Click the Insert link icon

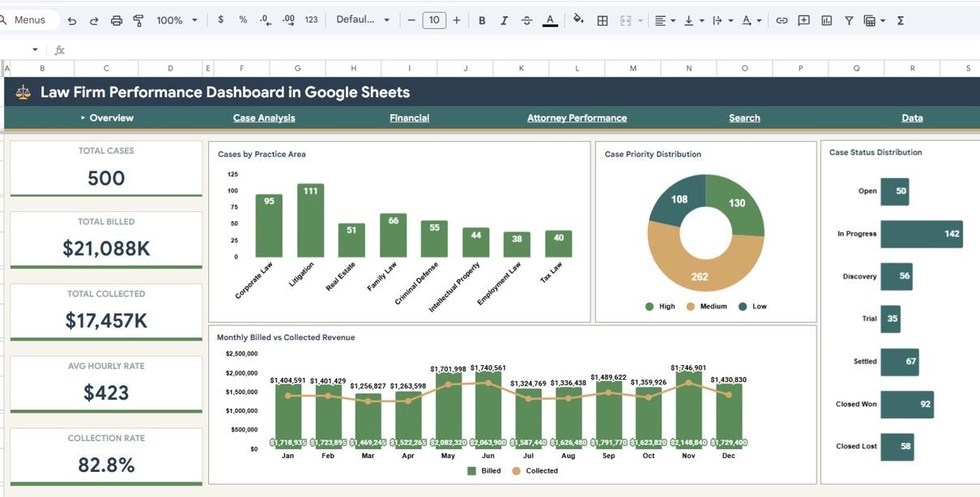pos(782,20)
